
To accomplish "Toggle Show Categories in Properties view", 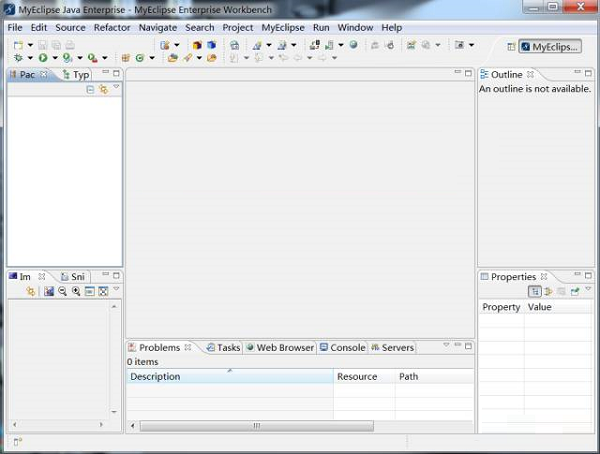I will coord(535,292).
